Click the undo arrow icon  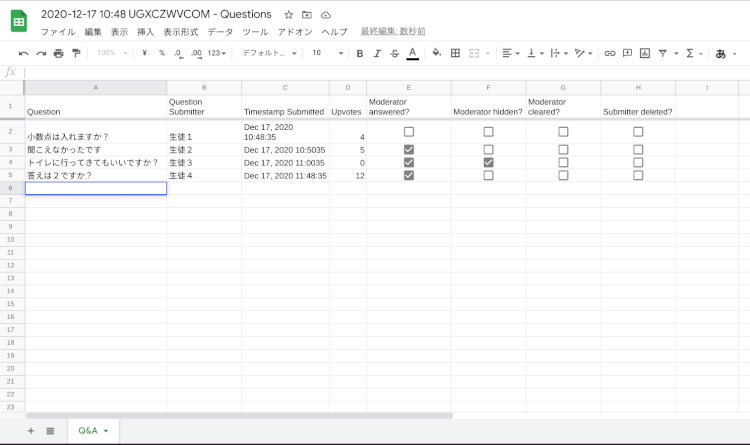[24, 53]
